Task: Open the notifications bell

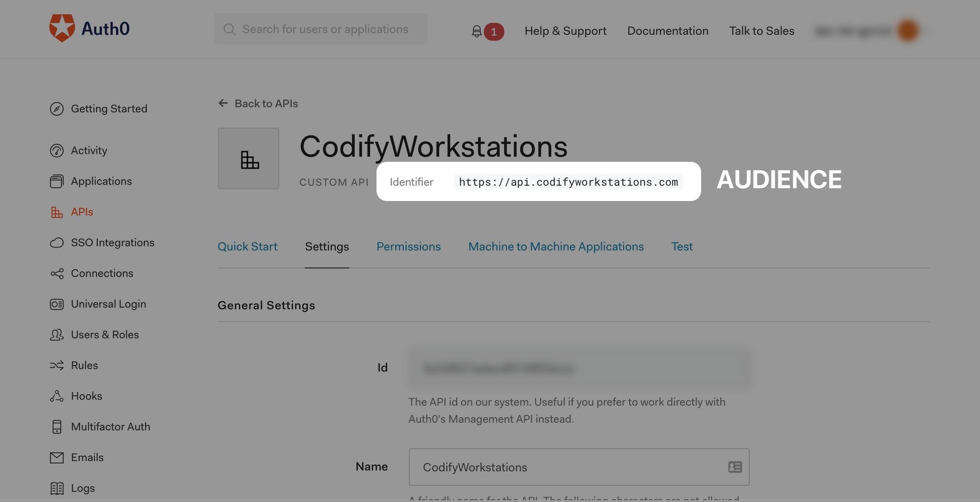Action: 476,30
